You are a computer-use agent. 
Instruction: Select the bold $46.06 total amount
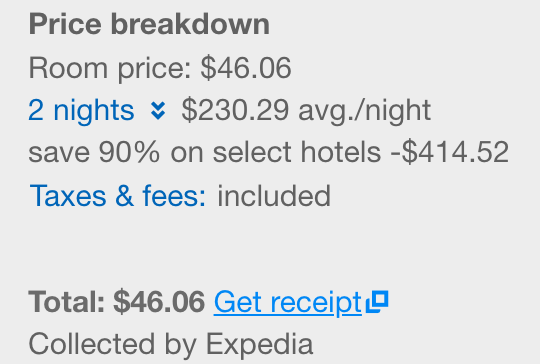click(159, 302)
